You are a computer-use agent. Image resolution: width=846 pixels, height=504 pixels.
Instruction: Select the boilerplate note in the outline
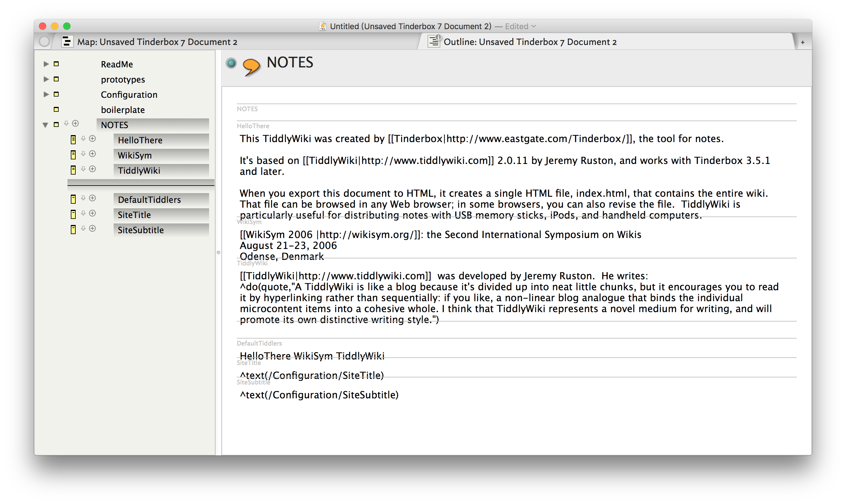click(123, 110)
